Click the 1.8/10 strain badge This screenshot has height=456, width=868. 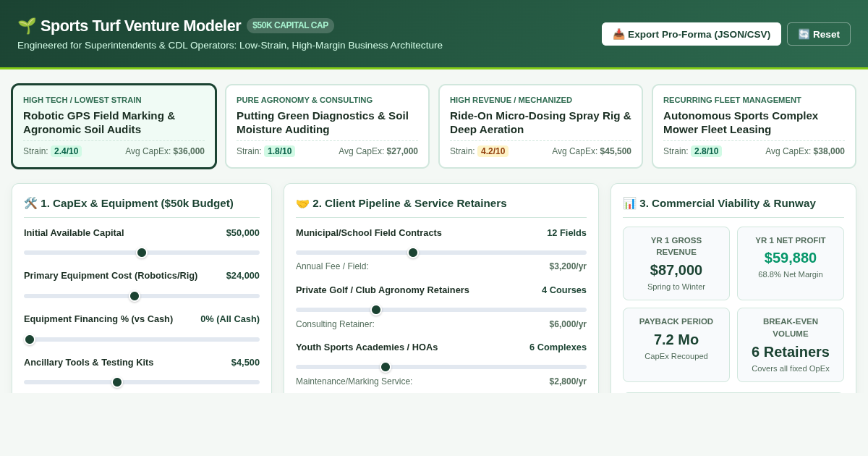click(x=279, y=151)
